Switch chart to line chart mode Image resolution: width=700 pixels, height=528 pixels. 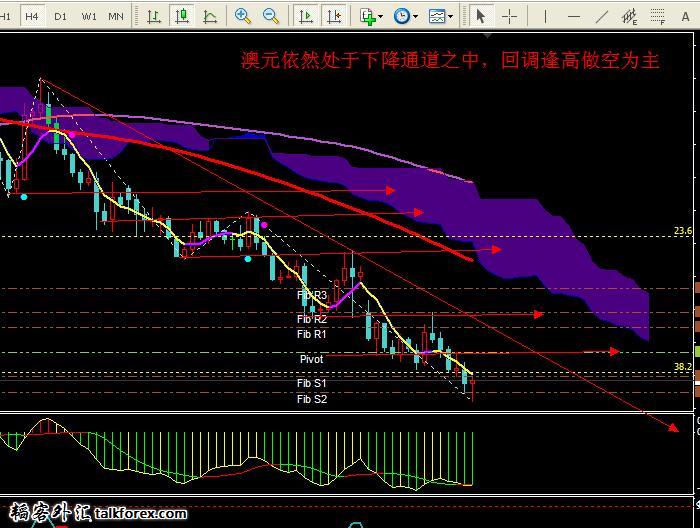coord(209,16)
